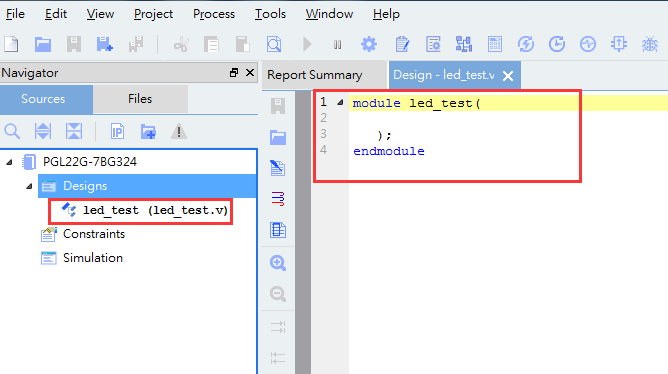This screenshot has width=668, height=374.
Task: Click the endmodule line in editor
Action: coord(389,151)
